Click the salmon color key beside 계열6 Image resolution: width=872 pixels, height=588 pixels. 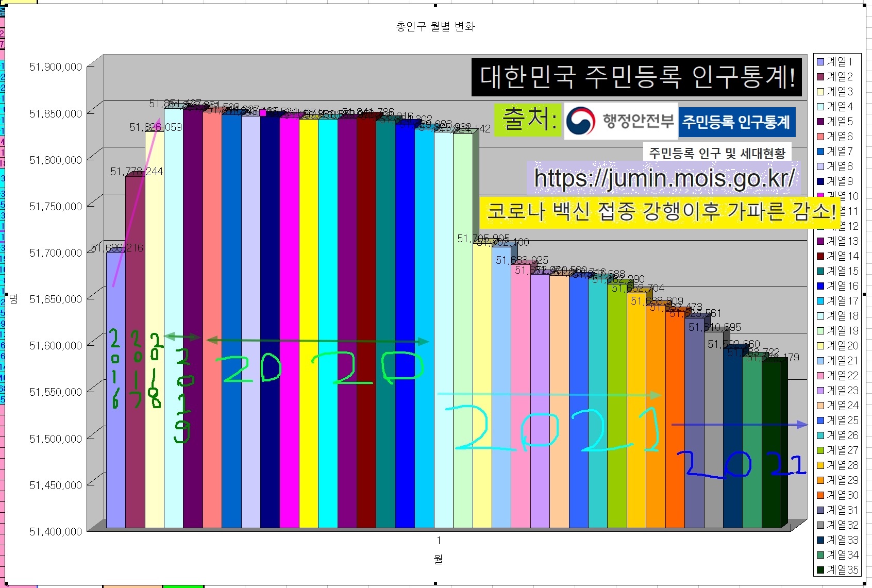click(820, 137)
